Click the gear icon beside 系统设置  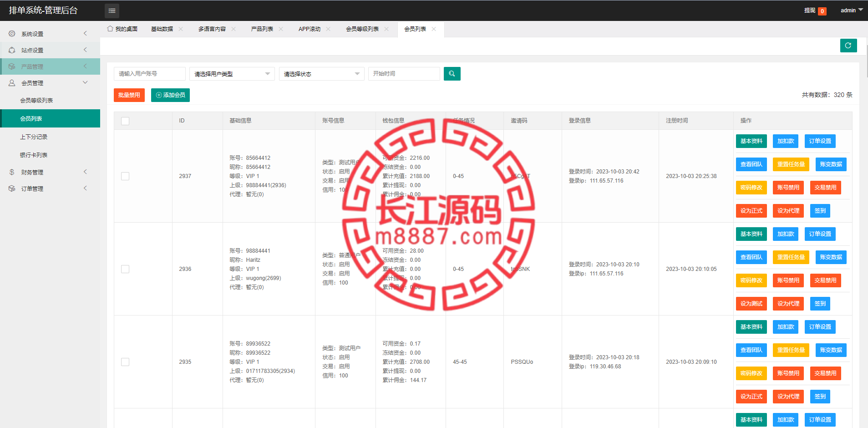tap(12, 34)
